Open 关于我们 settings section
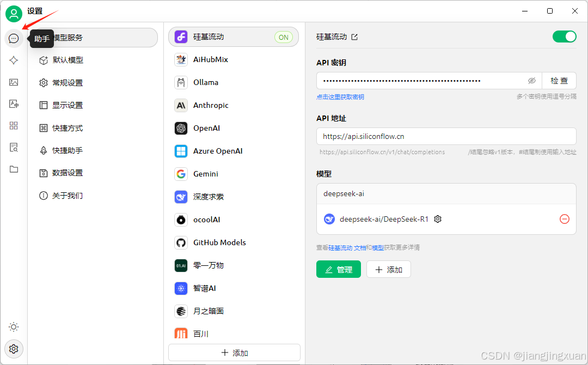This screenshot has width=588, height=365. (x=96, y=196)
